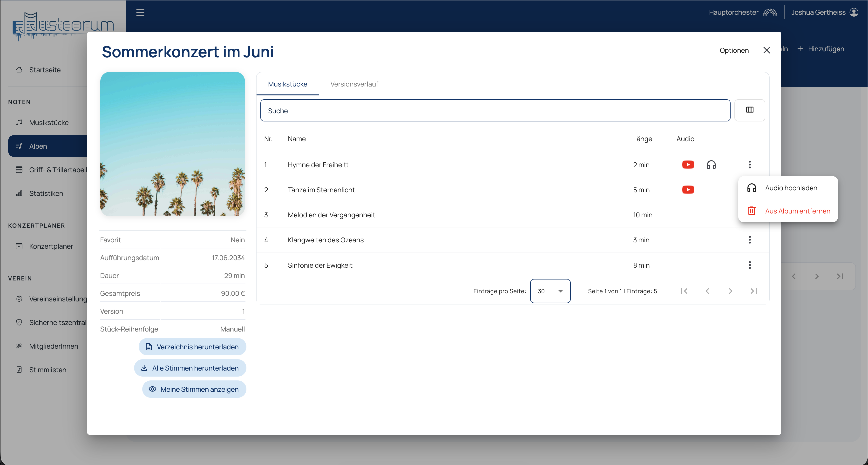Open three-dot menu for Hymne der Freiheitt
Image resolution: width=868 pixels, height=465 pixels.
(749, 165)
